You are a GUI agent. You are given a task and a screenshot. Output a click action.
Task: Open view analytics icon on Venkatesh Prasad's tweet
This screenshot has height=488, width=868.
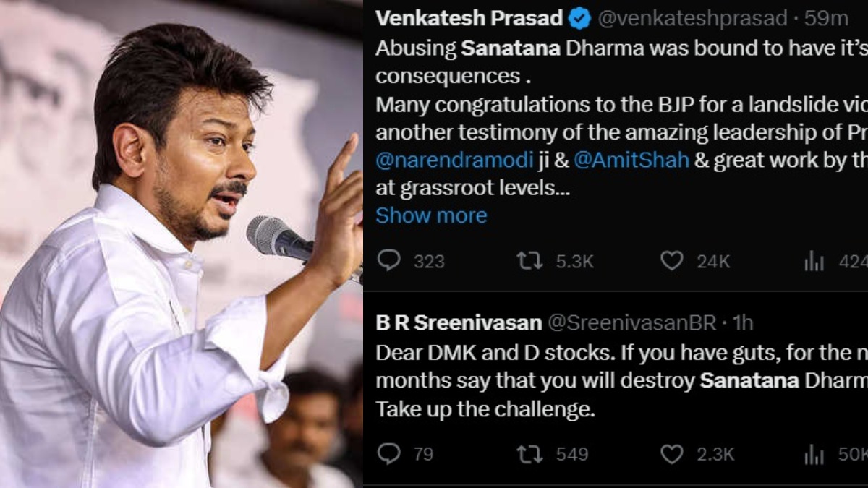814,261
